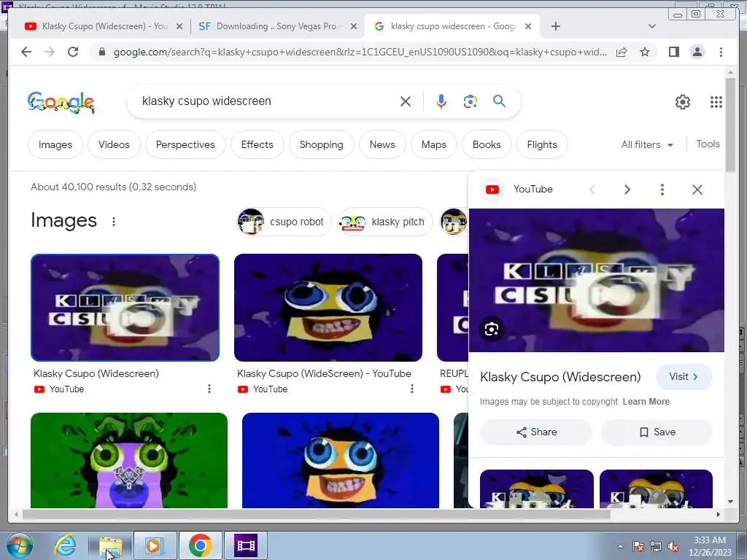Submit search with the magnifying glass icon
This screenshot has width=747, height=560.
pyautogui.click(x=499, y=101)
